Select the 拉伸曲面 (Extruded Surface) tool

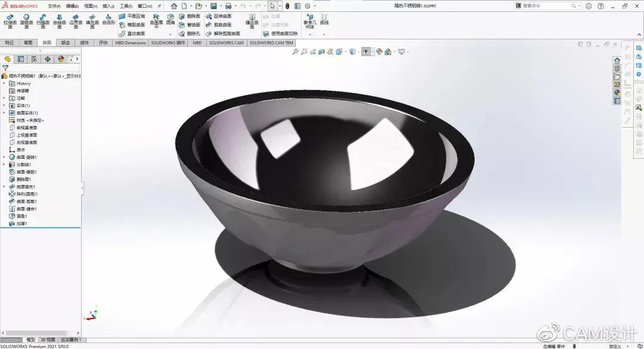pyautogui.click(x=10, y=21)
